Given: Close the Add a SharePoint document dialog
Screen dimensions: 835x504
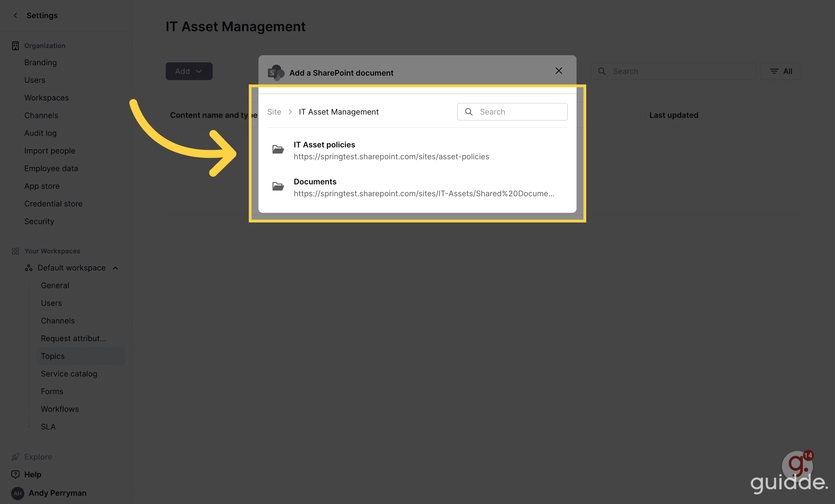Looking at the screenshot, I should click(x=559, y=70).
